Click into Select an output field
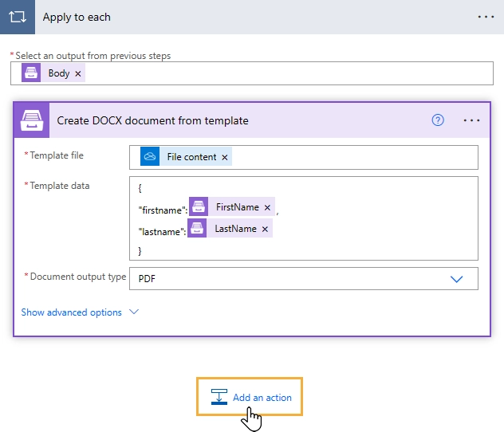 (252, 73)
